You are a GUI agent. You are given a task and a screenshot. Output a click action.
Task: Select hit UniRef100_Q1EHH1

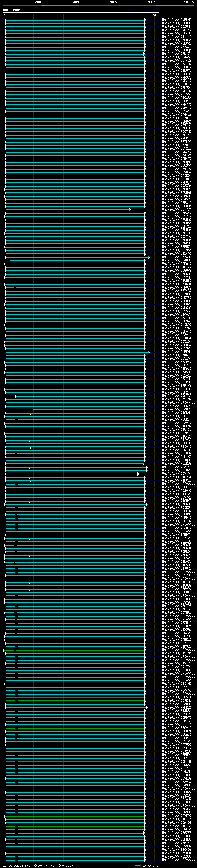point(177,301)
